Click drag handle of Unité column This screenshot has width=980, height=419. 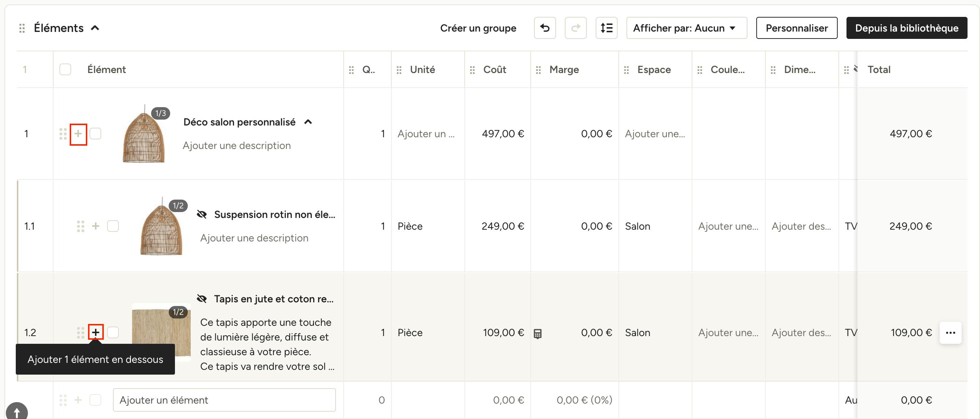tap(399, 70)
